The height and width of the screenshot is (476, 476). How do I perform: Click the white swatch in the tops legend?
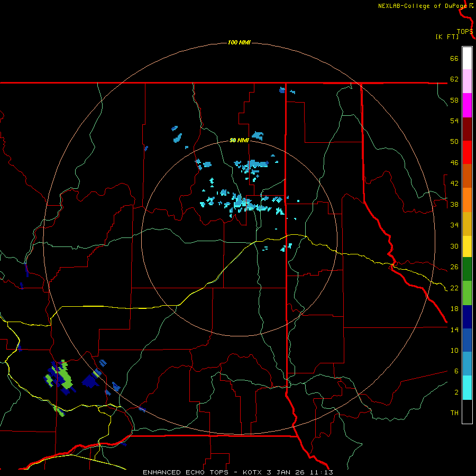467,58
